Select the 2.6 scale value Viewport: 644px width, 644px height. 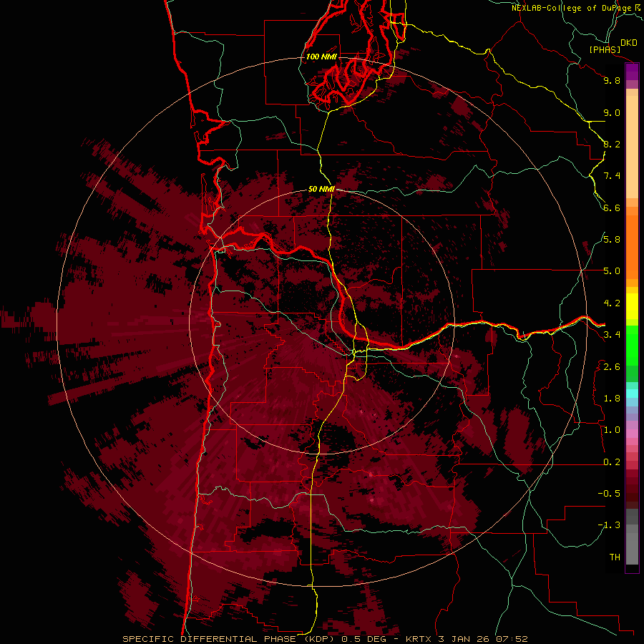[612, 367]
